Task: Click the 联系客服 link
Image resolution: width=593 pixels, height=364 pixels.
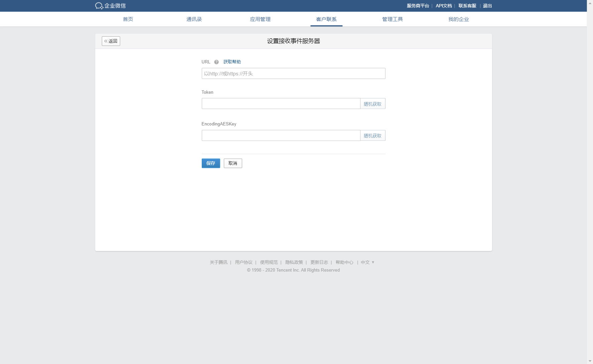Action: 467,6
